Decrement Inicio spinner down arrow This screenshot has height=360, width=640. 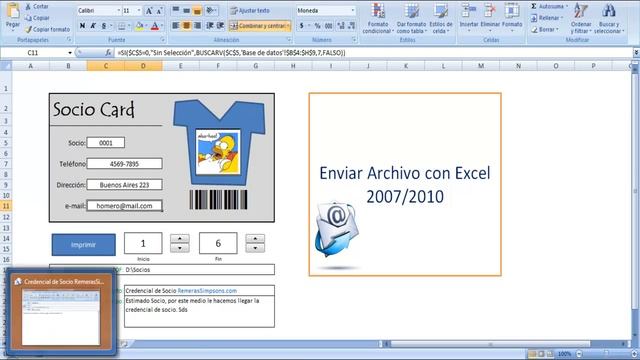pyautogui.click(x=180, y=248)
